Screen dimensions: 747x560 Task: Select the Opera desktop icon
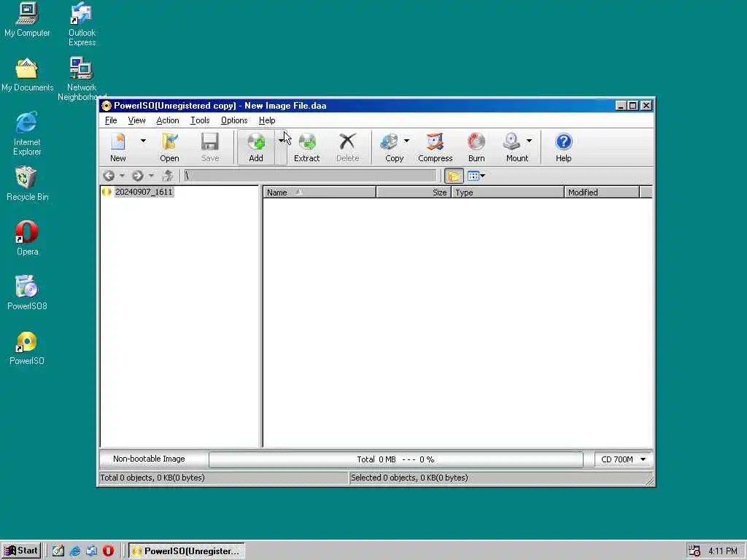pyautogui.click(x=27, y=238)
